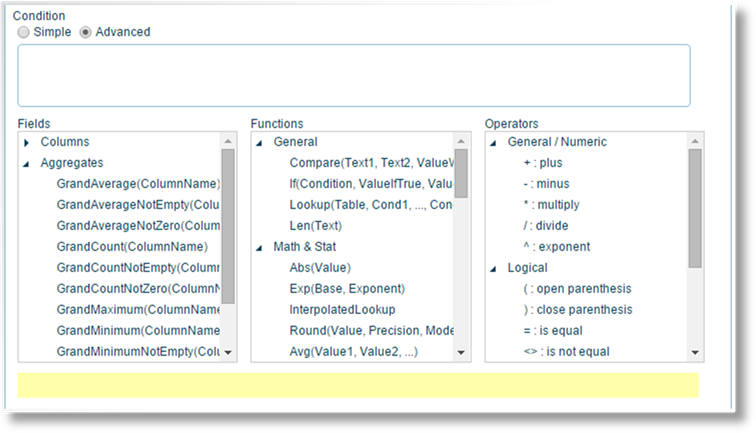Image resolution: width=756 pixels, height=433 pixels.
Task: Collapse the General / Numeric operators group
Action: [x=493, y=143]
